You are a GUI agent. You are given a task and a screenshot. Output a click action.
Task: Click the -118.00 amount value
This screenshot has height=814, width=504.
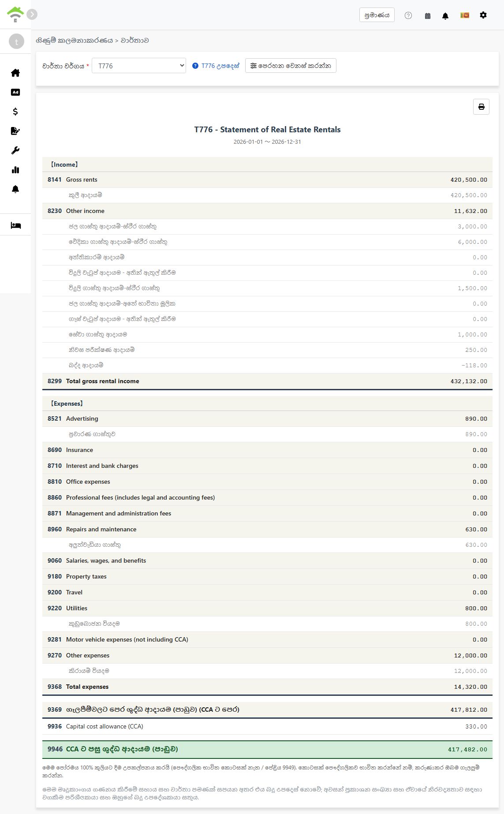(x=474, y=366)
